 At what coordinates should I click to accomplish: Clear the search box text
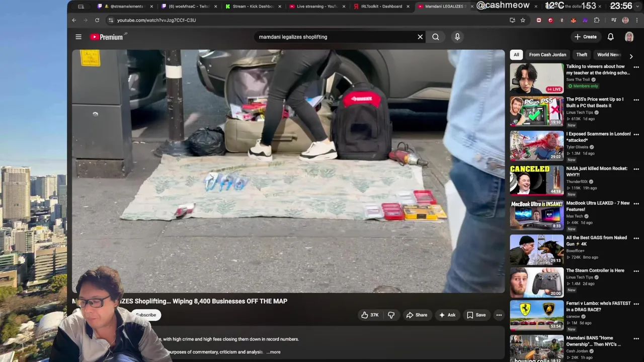coord(420,37)
